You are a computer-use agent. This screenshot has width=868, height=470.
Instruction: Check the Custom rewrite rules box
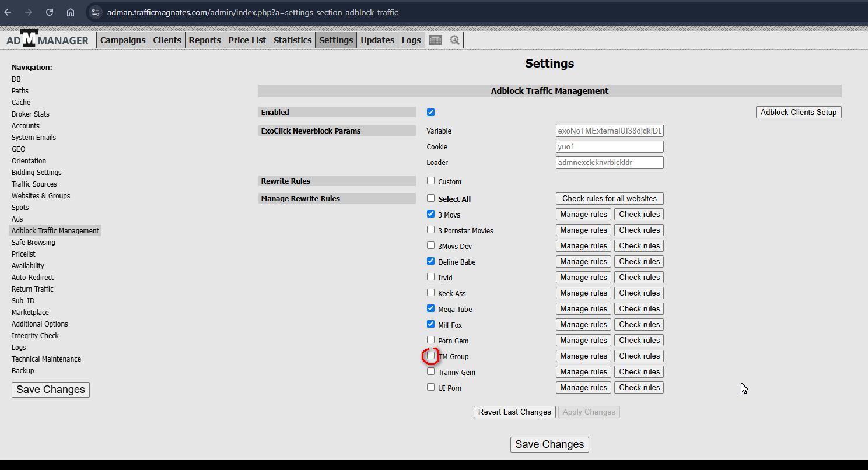[430, 181]
